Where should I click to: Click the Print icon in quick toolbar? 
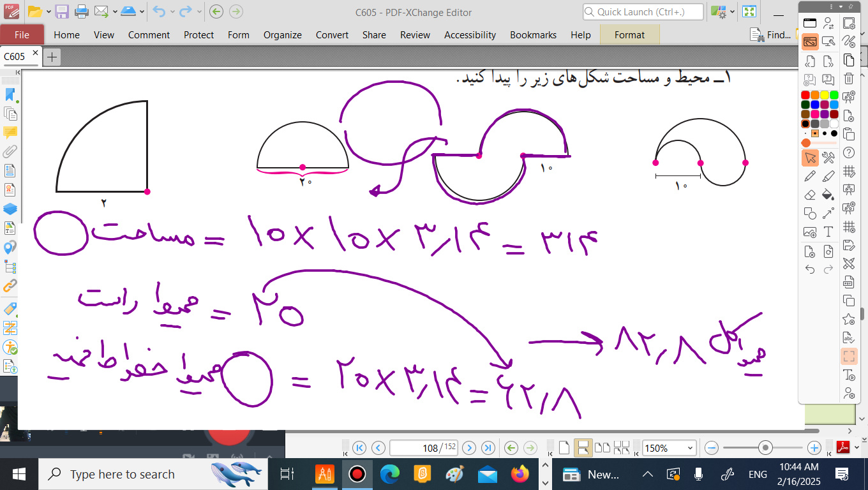82,11
